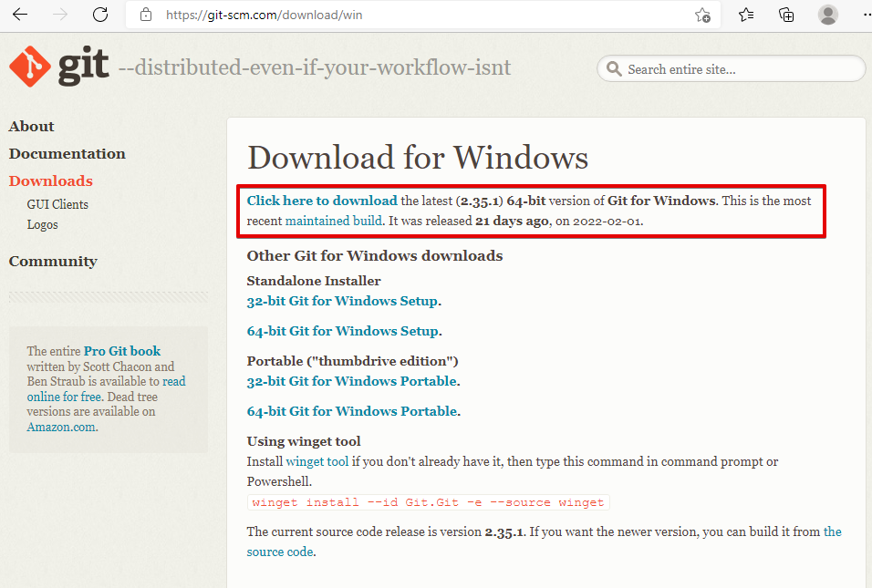Click the 'Click here to download' link
This screenshot has width=872, height=588.
322,201
